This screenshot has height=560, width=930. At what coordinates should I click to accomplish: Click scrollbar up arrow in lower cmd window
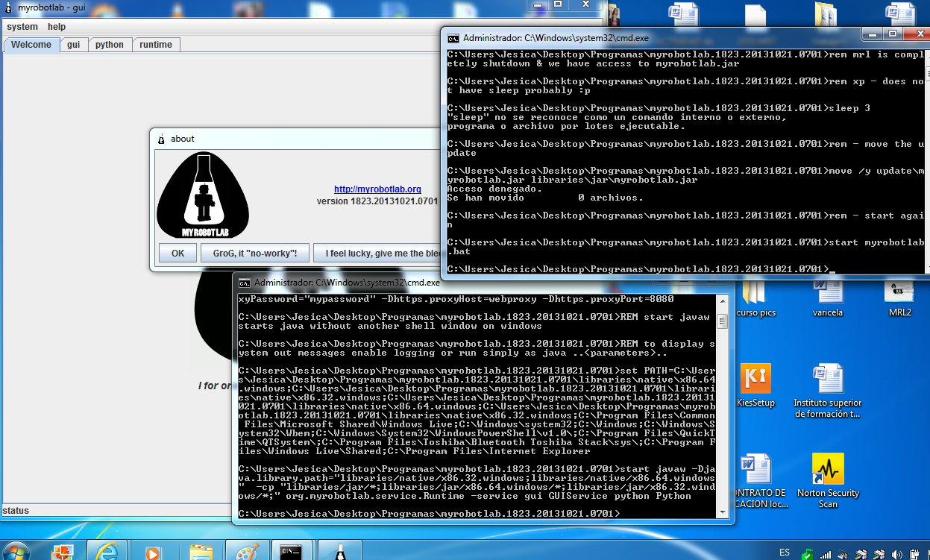(x=721, y=300)
